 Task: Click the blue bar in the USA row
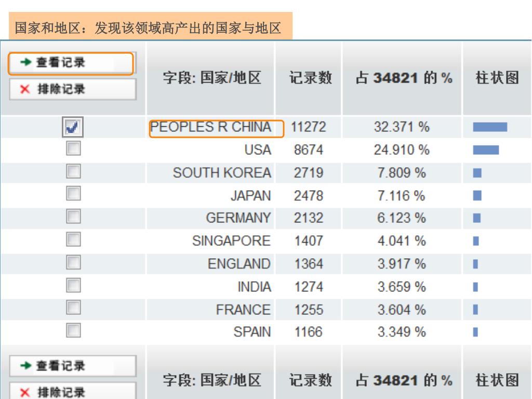pos(486,150)
